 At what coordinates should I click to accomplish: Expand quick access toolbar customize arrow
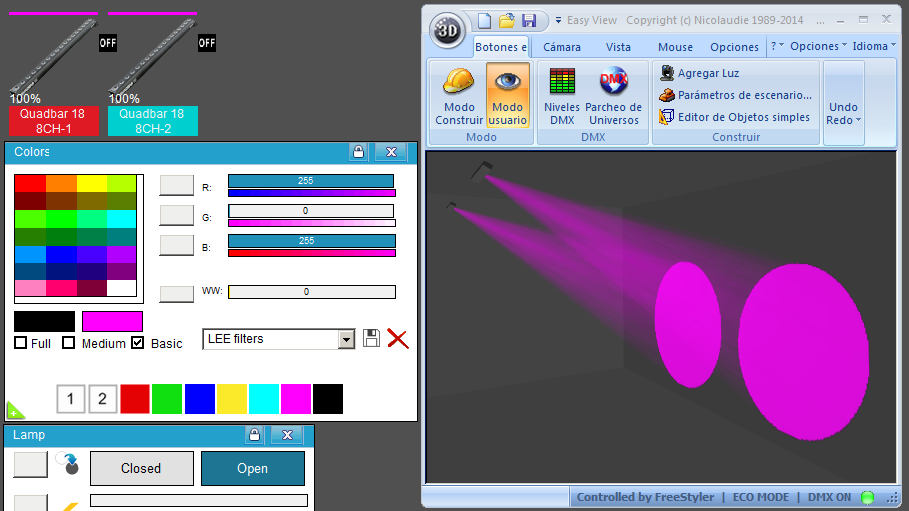coord(558,20)
